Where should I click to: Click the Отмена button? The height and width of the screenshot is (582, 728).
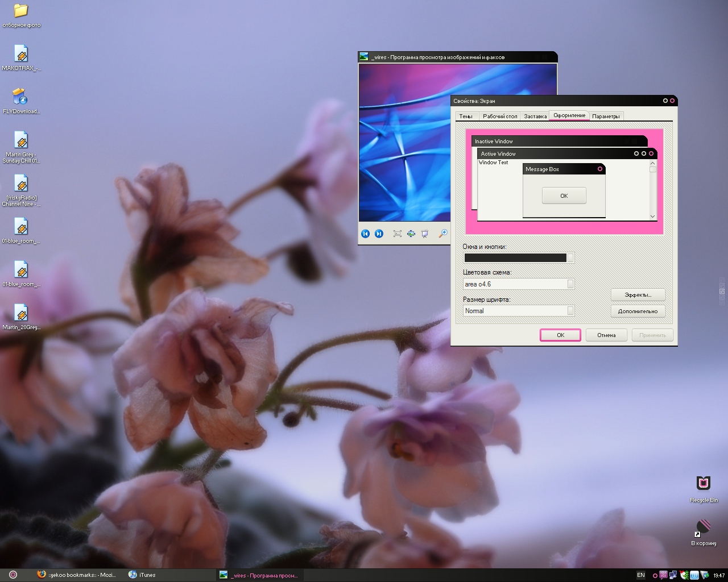point(606,335)
